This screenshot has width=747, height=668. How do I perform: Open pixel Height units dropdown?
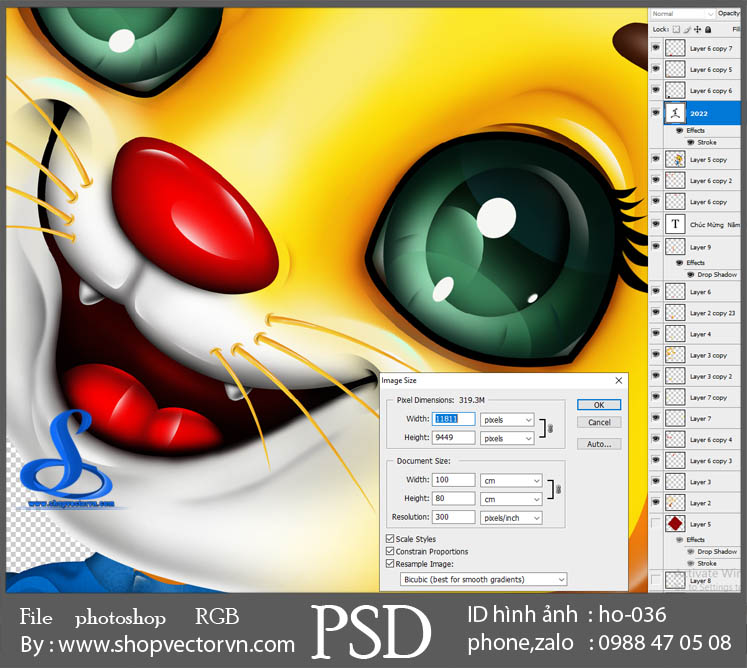pyautogui.click(x=507, y=438)
